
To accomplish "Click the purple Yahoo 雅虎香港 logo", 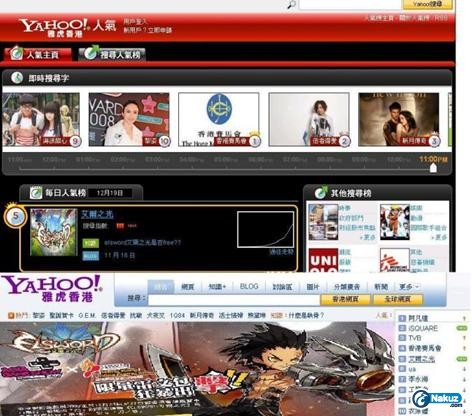I will [51, 288].
